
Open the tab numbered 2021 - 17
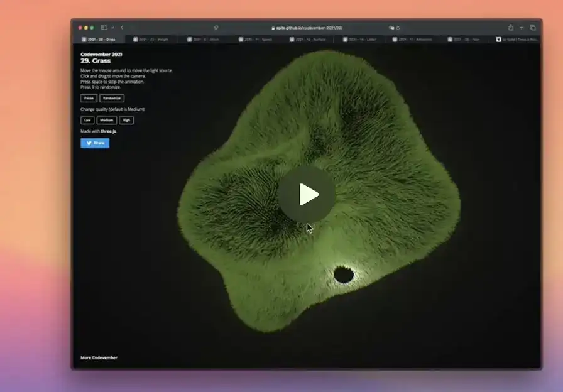(412, 40)
